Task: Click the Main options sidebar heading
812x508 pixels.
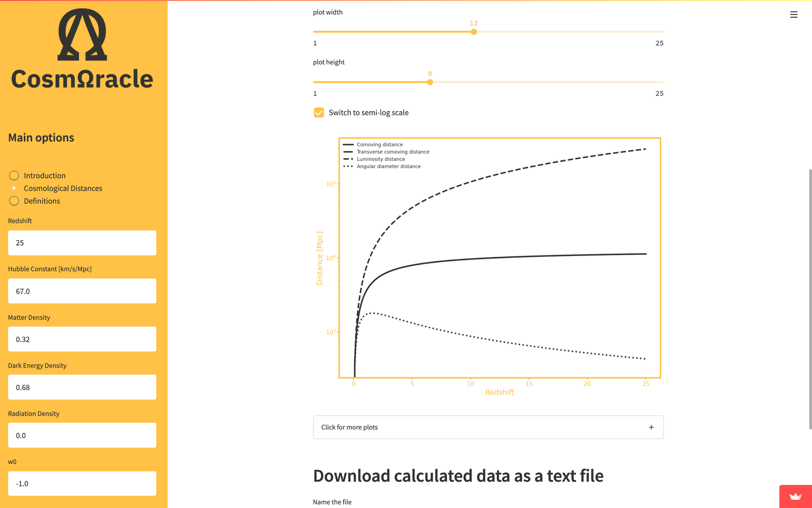Action: pos(41,138)
